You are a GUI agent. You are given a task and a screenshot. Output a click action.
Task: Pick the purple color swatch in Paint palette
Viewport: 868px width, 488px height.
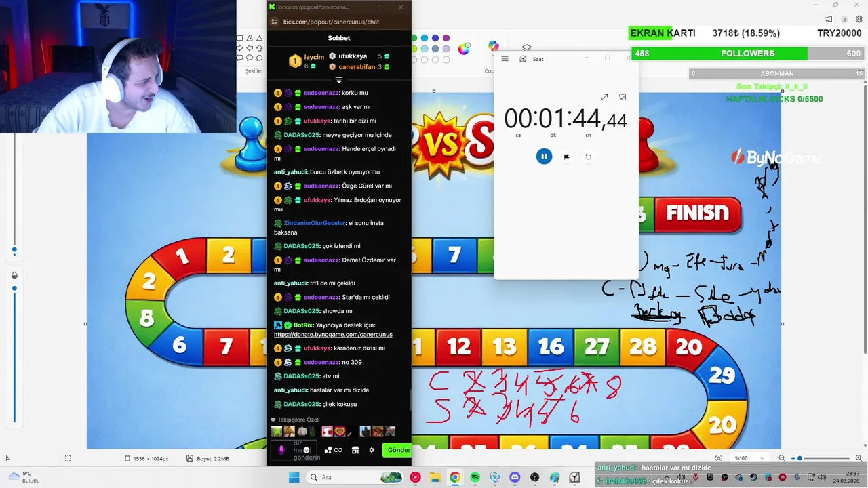446,38
